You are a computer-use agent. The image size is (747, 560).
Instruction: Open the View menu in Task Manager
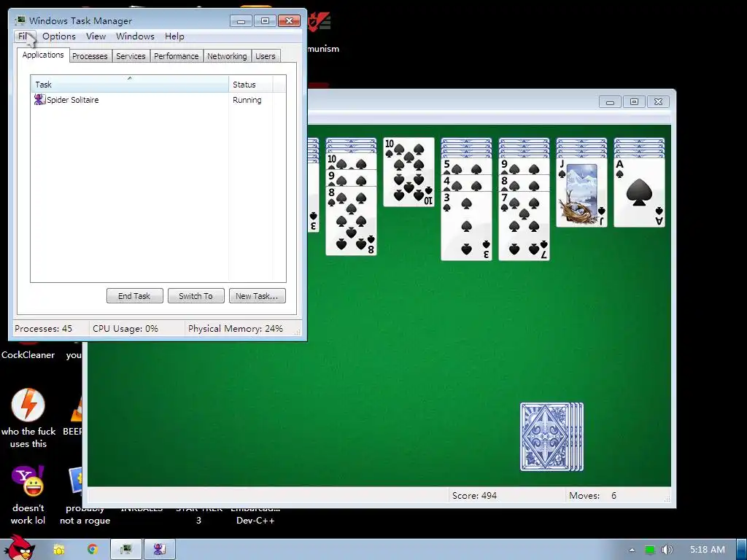(x=96, y=36)
